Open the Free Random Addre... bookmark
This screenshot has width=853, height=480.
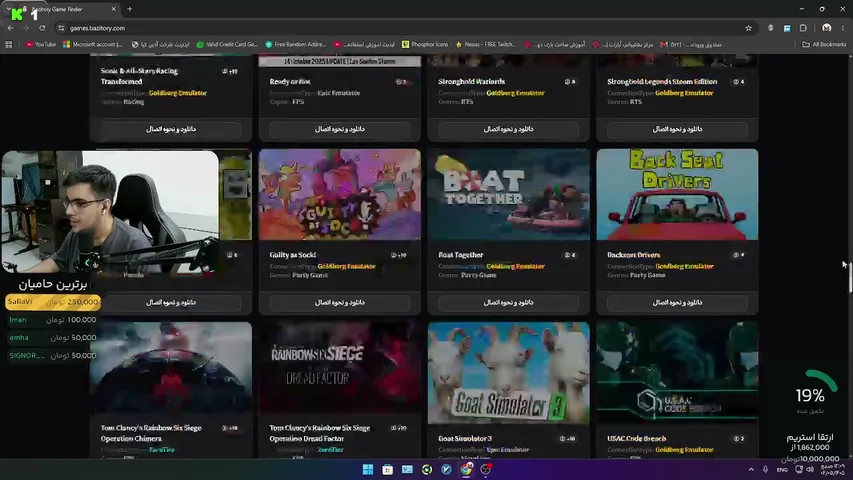[x=295, y=45]
